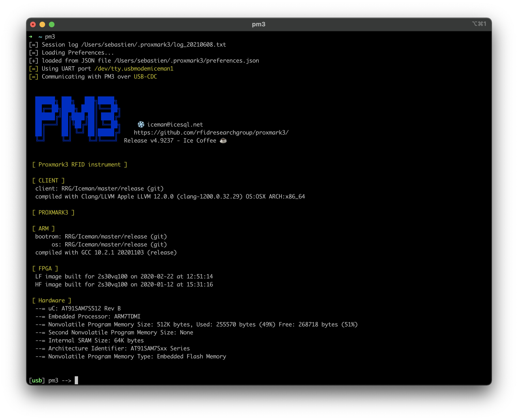Click the 'Architecture Identifier: AT91SAM7Sxx Series' line
Image resolution: width=518 pixels, height=420 pixels.
click(112, 348)
